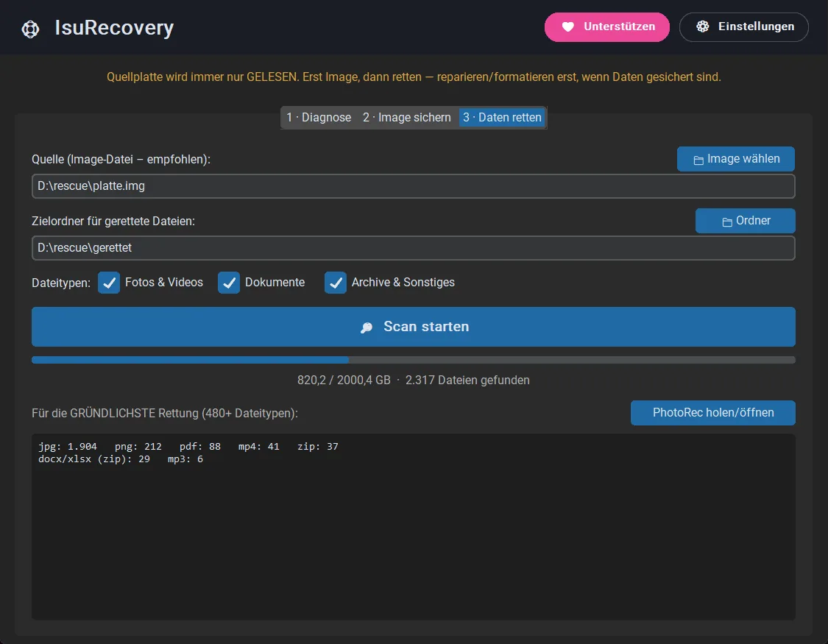The height and width of the screenshot is (644, 828).
Task: Click the jpg: 1.904 result entry
Action: tap(68, 447)
